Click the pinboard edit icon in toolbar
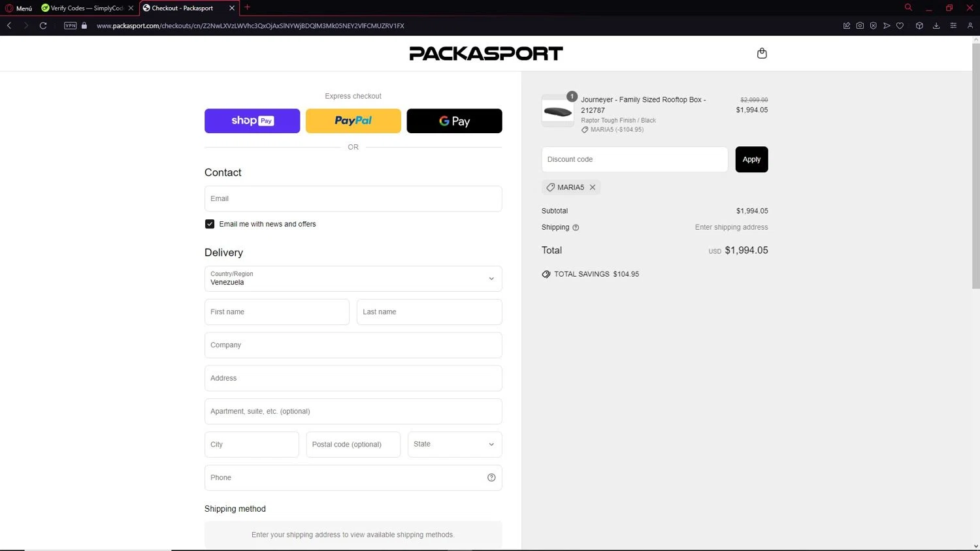Viewport: 980px width, 551px height. click(847, 25)
